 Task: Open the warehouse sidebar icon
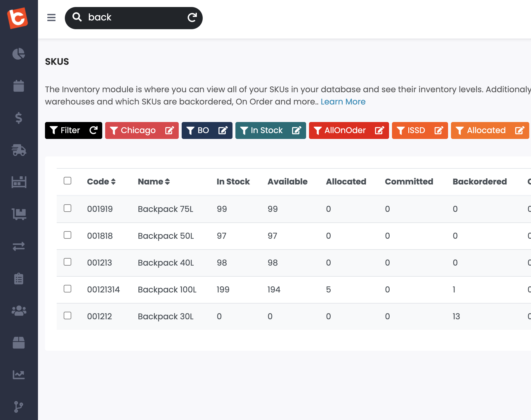19,182
